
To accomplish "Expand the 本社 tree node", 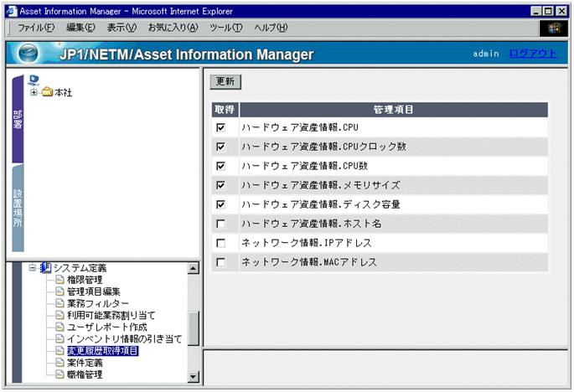I will coord(34,92).
